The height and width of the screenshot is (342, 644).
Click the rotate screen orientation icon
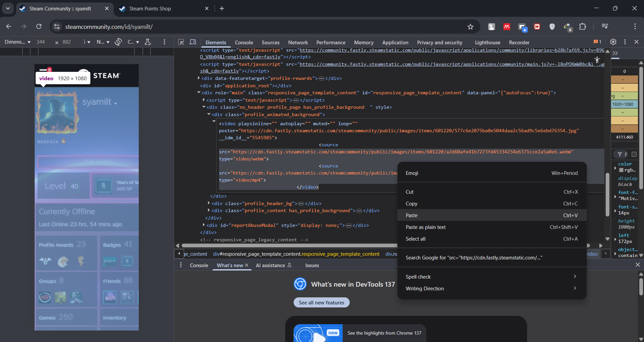coord(118,42)
